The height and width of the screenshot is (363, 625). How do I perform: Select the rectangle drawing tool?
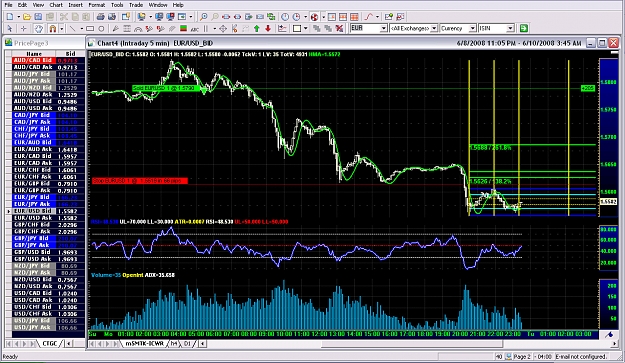90,28
